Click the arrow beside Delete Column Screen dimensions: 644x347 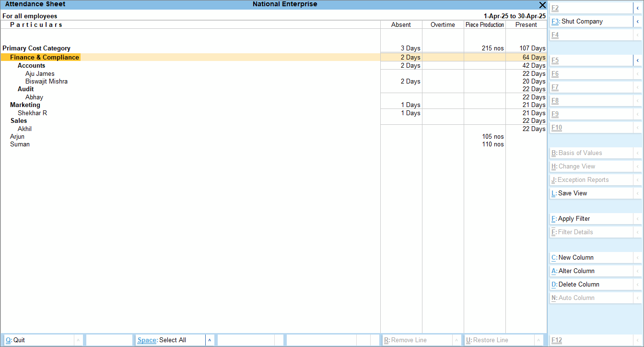pyautogui.click(x=638, y=285)
